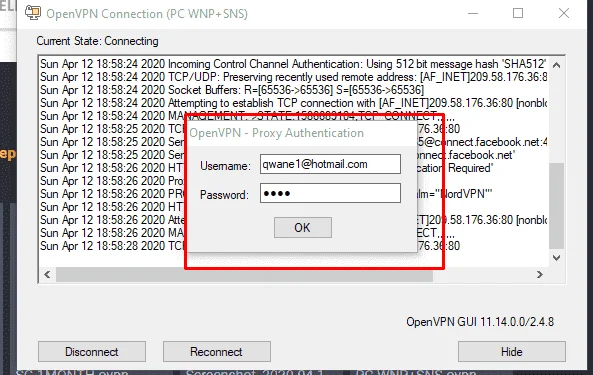Screen dimensions: 593x375
Task: Close the OpenVPN Connection window
Action: coord(564,13)
